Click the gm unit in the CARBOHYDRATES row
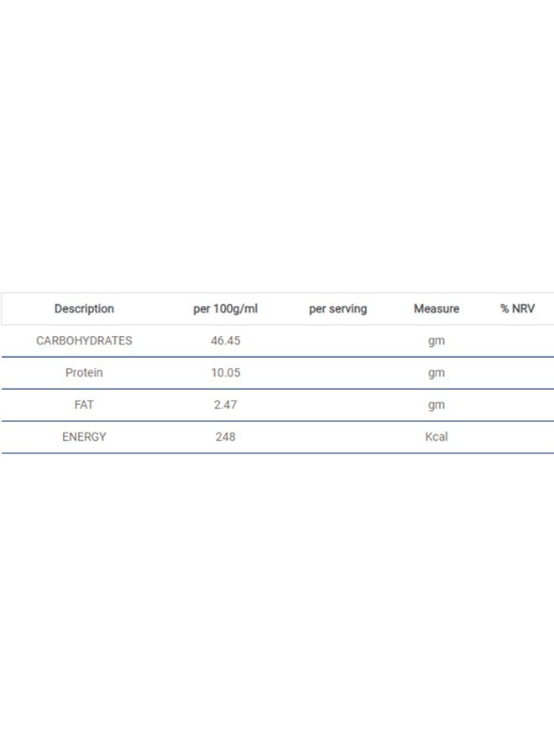The image size is (554, 756). pyautogui.click(x=436, y=341)
